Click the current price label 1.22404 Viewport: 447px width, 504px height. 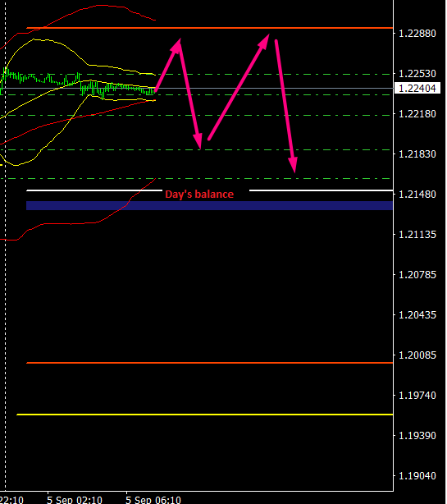pyautogui.click(x=417, y=88)
